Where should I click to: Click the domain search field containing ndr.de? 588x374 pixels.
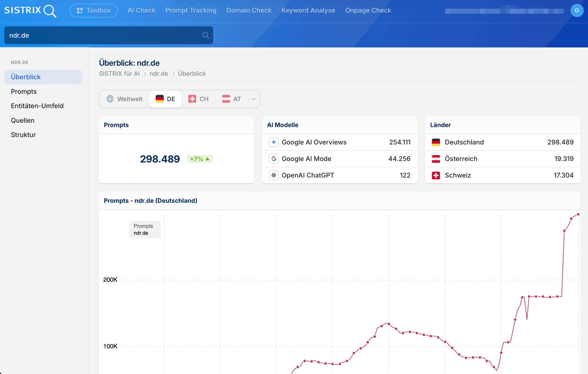tap(109, 35)
